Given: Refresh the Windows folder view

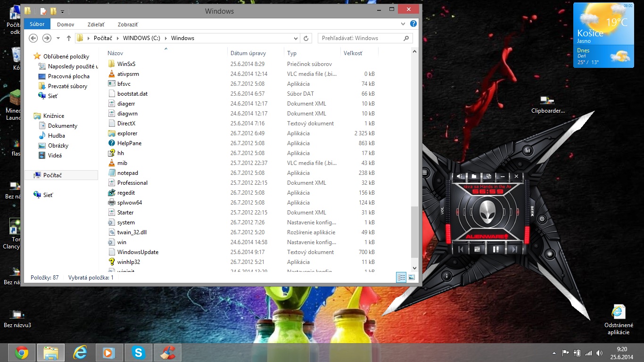Looking at the screenshot, I should click(306, 38).
